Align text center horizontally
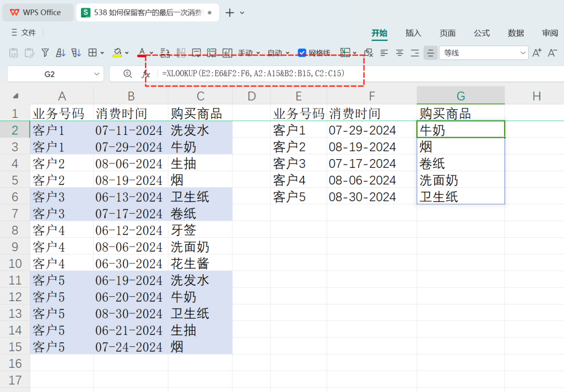Viewport: 564px width, 392px height. click(x=400, y=53)
